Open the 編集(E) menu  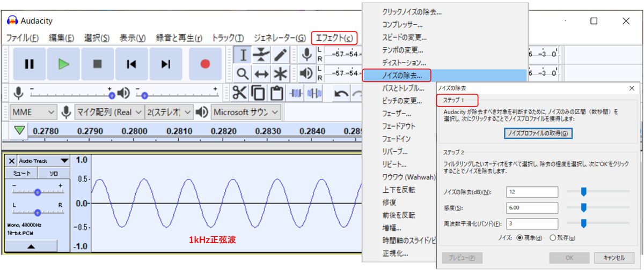pos(61,38)
